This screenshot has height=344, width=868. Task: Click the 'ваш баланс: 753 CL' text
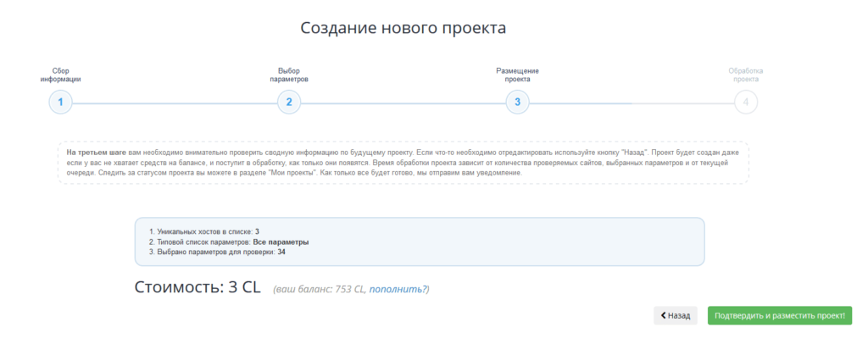[320, 289]
